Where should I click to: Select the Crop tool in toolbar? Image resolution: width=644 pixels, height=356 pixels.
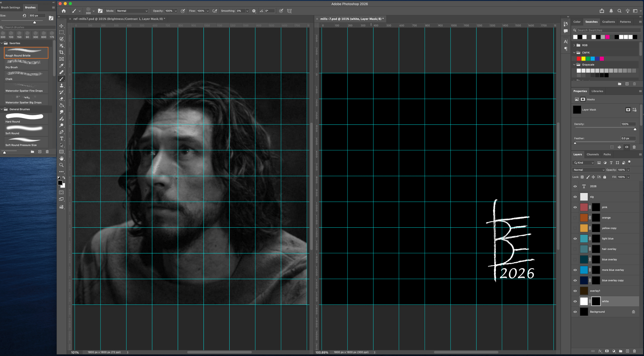(62, 52)
